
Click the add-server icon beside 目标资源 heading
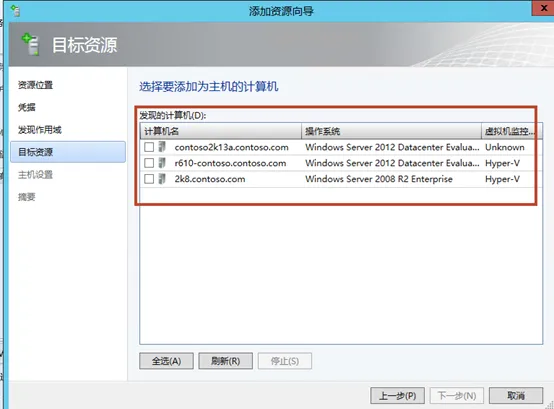[x=30, y=44]
